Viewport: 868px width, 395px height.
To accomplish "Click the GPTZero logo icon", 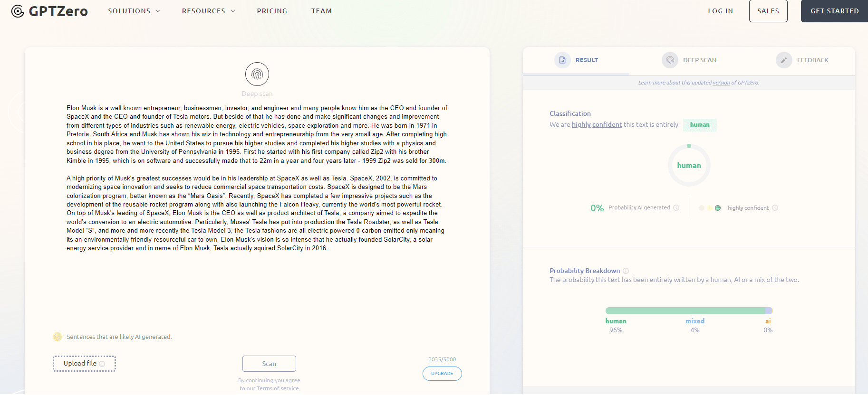I will 18,11.
